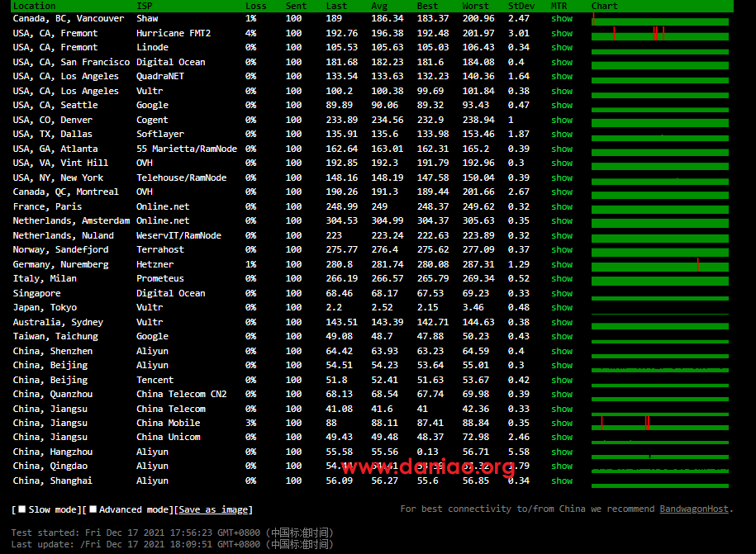Screen dimensions: 756x554
Task: Enable the Slow mode checkbox
Action: coord(21,509)
